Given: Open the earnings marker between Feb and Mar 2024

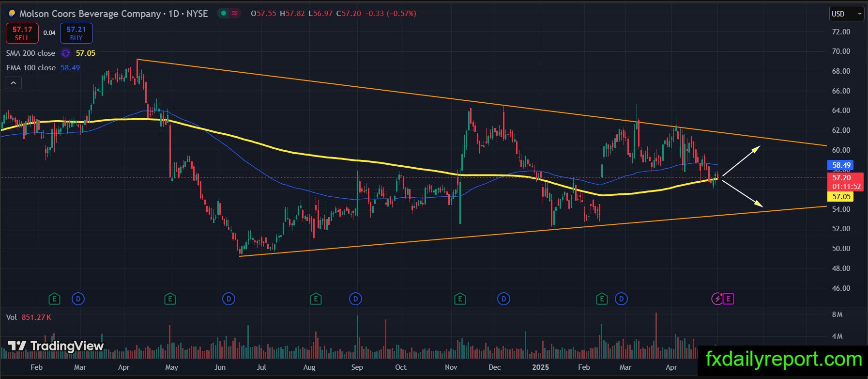Looking at the screenshot, I should pos(54,299).
